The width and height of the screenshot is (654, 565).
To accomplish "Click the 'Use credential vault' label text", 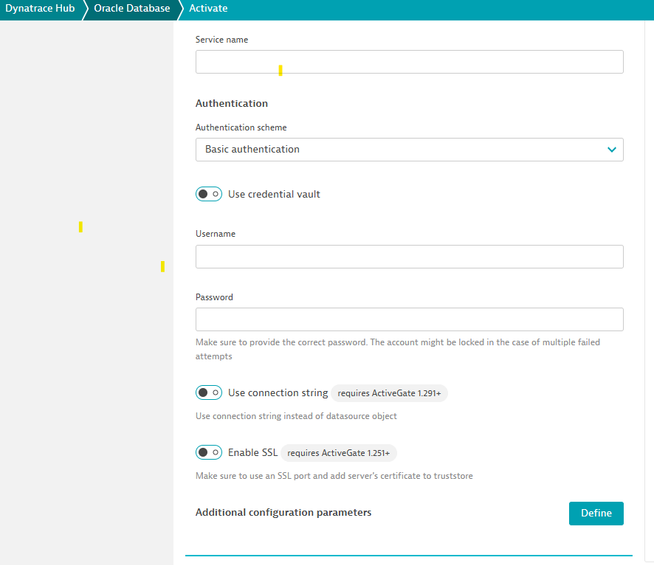I will (274, 194).
